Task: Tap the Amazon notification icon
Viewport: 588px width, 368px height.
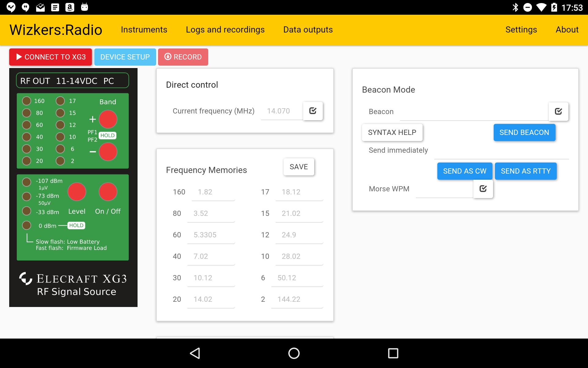Action: click(70, 7)
